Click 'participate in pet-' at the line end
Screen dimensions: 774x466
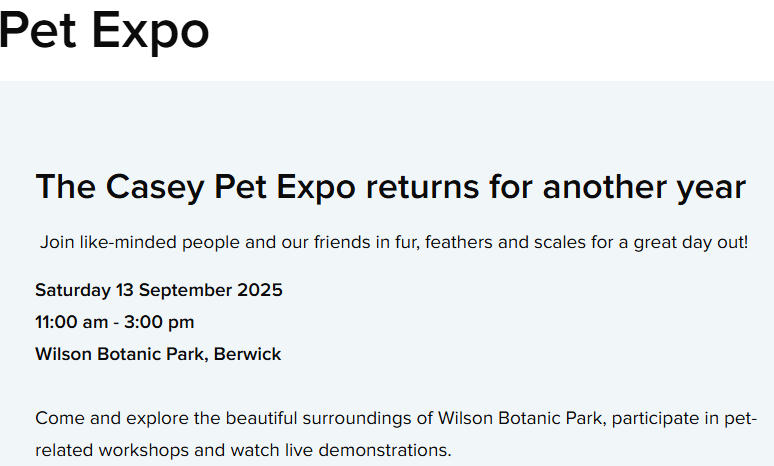pos(690,418)
